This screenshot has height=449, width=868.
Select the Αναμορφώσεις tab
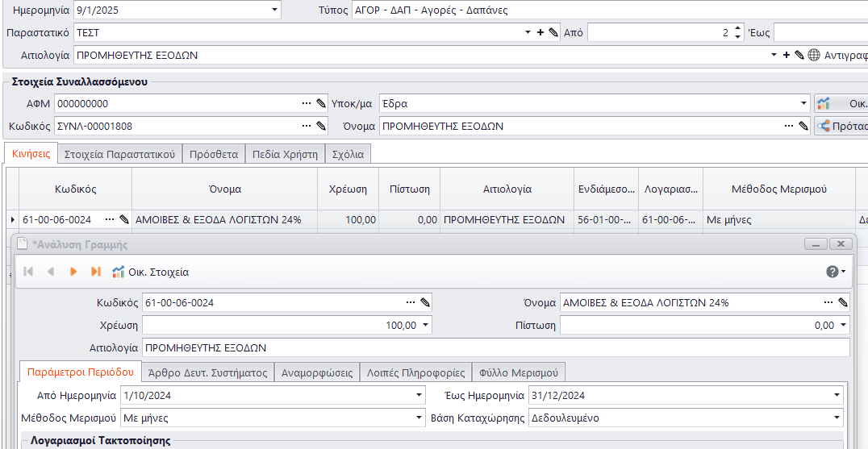[316, 372]
